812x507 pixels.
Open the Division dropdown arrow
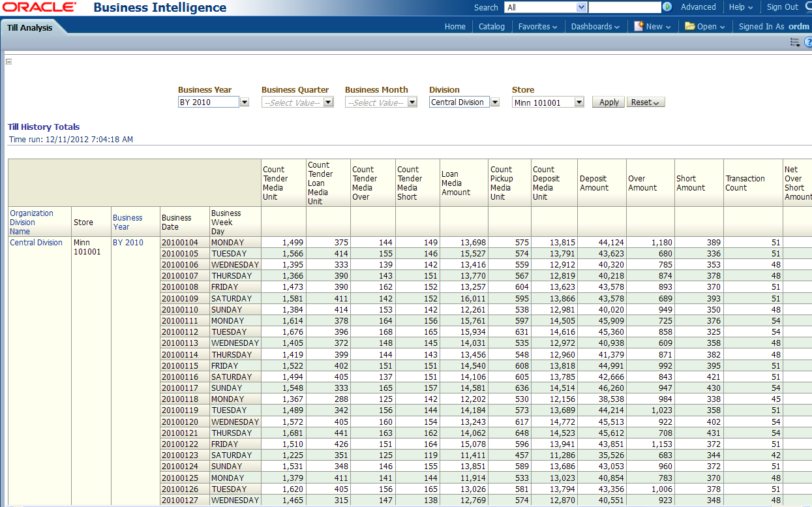[x=495, y=102]
